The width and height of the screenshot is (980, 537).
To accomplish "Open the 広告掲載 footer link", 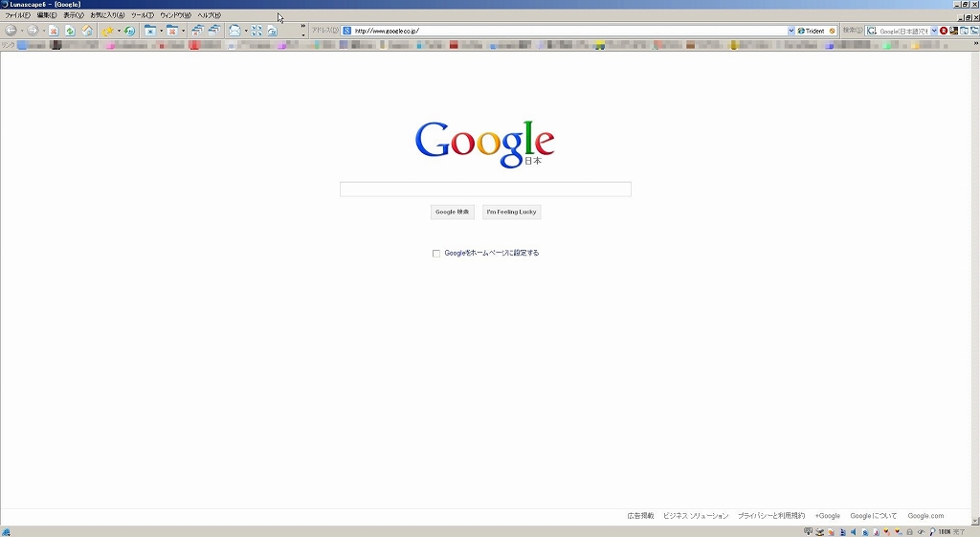I will [640, 516].
